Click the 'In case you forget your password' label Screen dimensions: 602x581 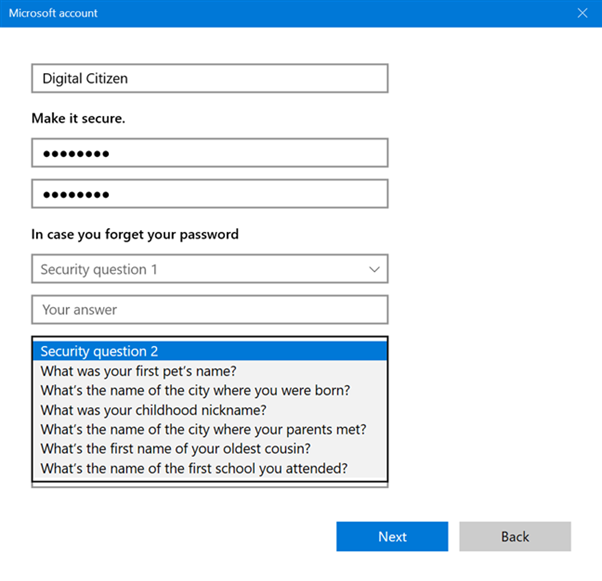135,235
